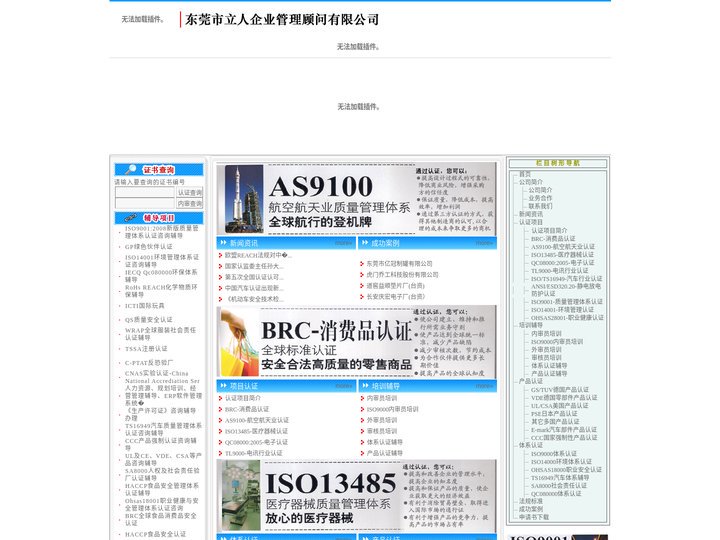Open news item 中国汽车认证出现新...
This screenshot has height=540, width=720.
(254, 288)
